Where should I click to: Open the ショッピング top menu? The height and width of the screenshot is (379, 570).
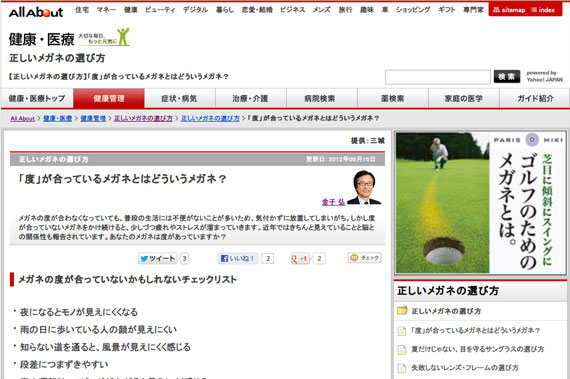pyautogui.click(x=413, y=10)
